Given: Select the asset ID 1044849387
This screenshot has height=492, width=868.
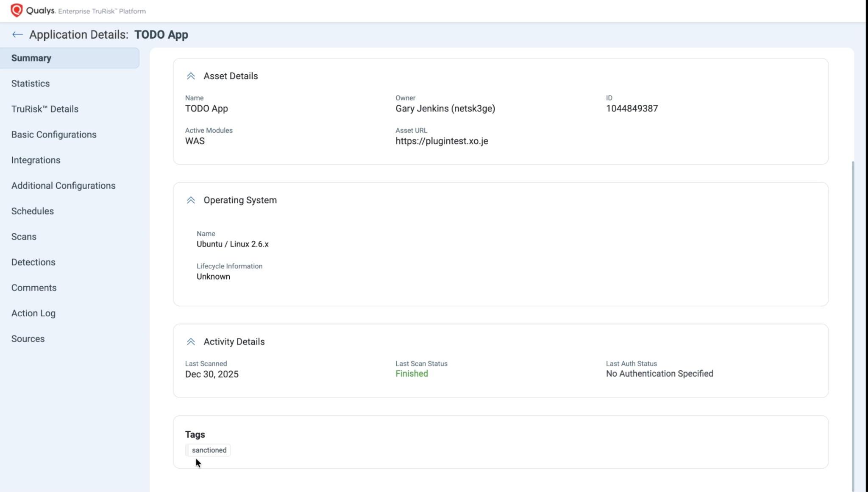Looking at the screenshot, I should pos(632,109).
